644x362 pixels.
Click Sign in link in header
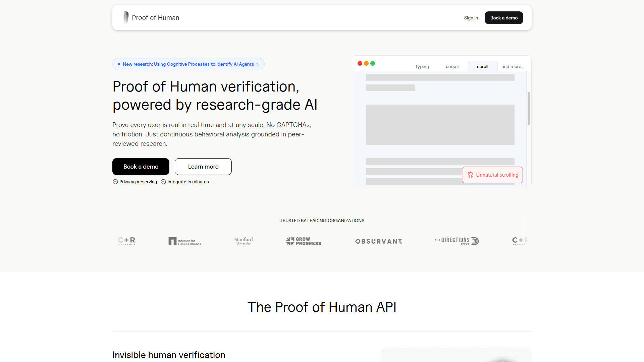pyautogui.click(x=471, y=18)
